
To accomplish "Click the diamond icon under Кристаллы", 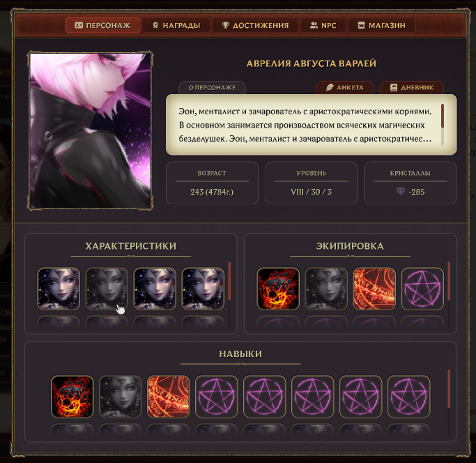I will 401,191.
